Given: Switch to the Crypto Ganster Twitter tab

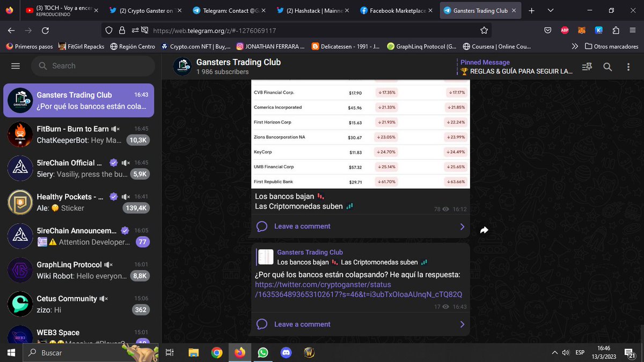Looking at the screenshot, I should (x=145, y=11).
